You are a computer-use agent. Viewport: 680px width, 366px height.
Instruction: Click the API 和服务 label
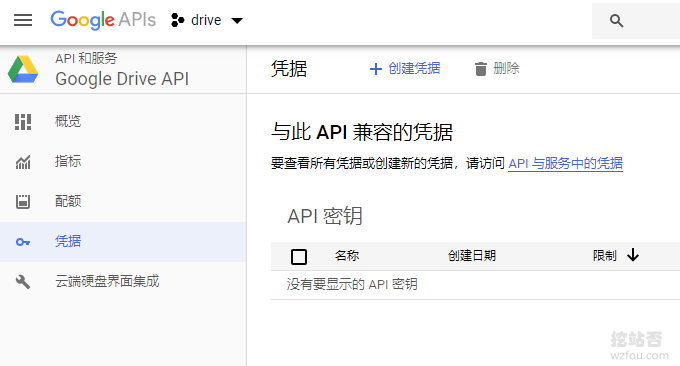(x=86, y=58)
